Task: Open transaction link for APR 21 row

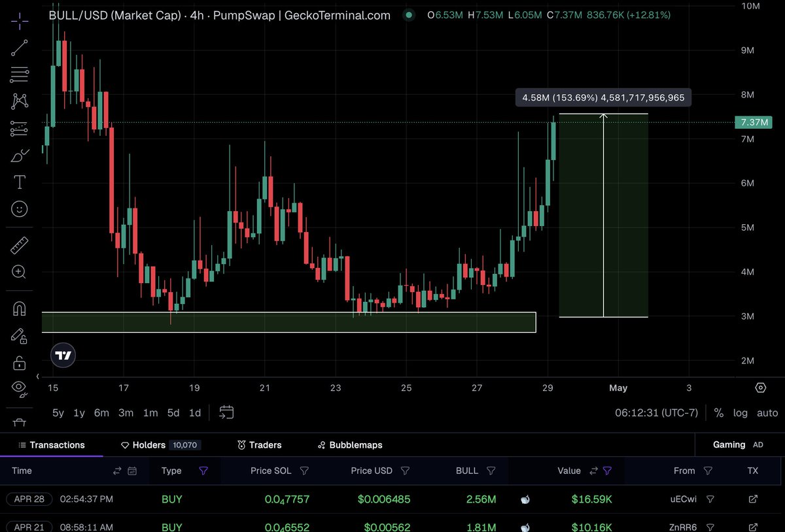Action: [x=753, y=527]
